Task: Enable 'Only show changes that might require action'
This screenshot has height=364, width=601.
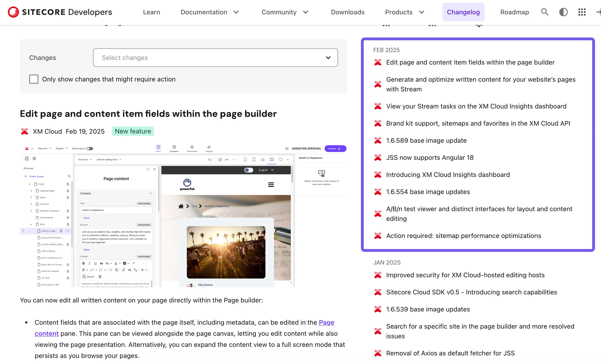Action: point(34,79)
